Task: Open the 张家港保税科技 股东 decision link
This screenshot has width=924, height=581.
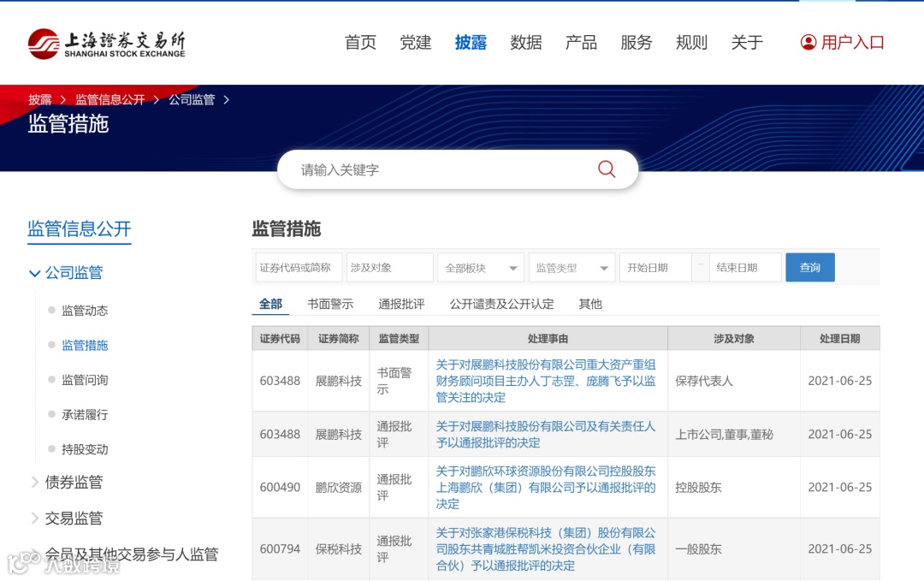Action: (x=546, y=549)
